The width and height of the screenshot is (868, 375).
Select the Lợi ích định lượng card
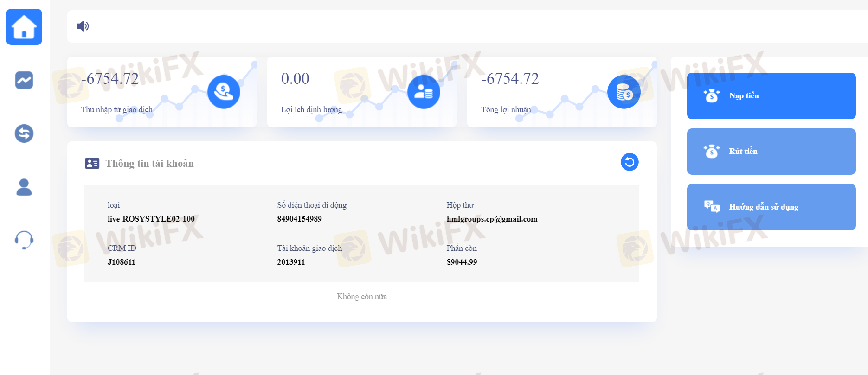[x=362, y=92]
